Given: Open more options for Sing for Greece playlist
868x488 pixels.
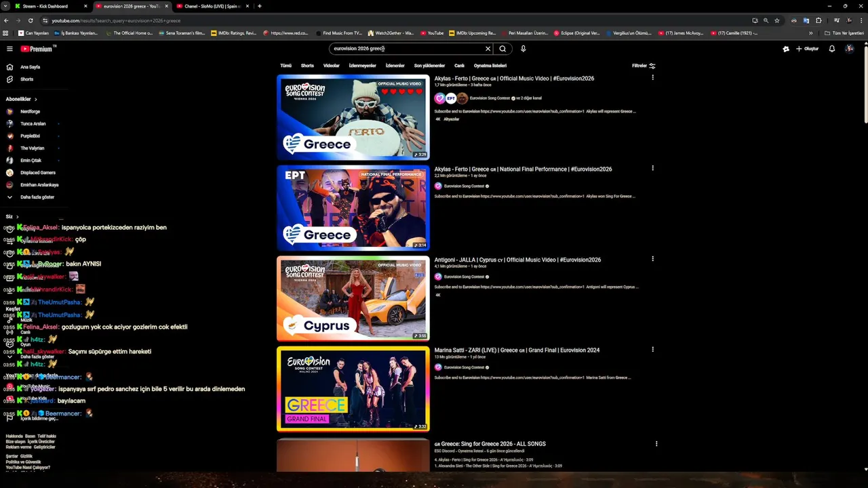Looking at the screenshot, I should [656, 444].
